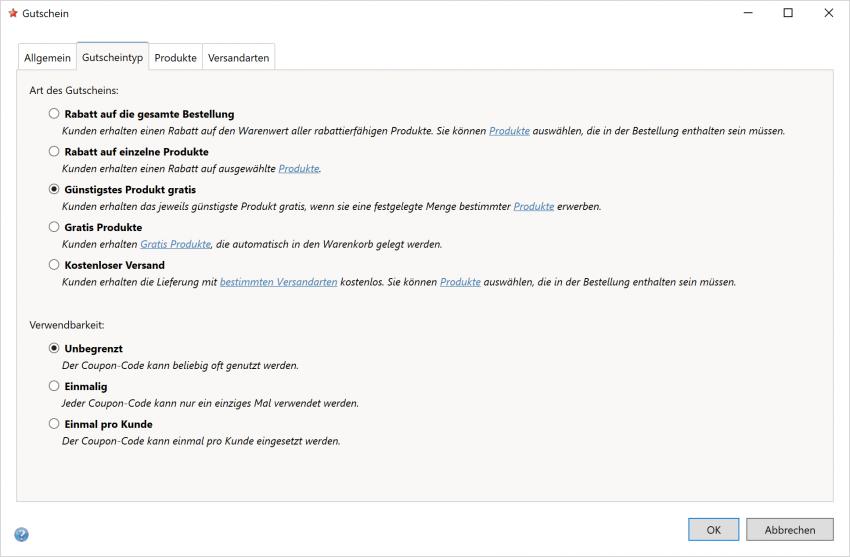
Task: Choose 'Einmal pro Kunde' usage option
Action: click(x=54, y=424)
